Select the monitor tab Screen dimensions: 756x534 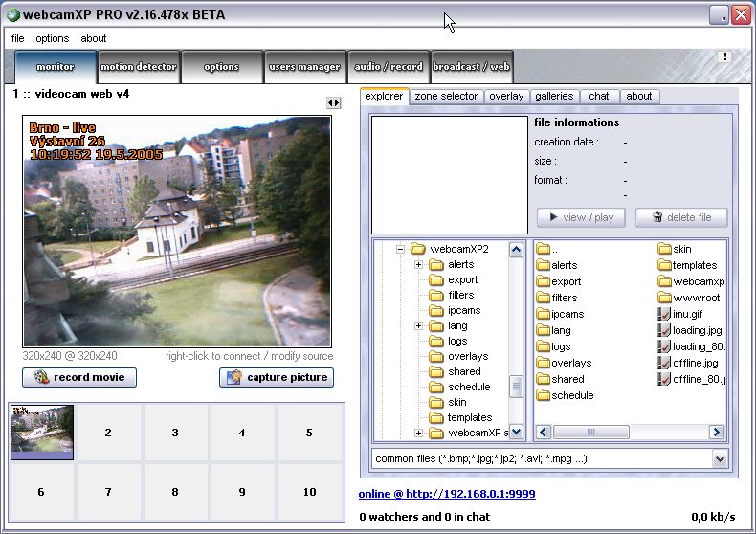click(56, 66)
